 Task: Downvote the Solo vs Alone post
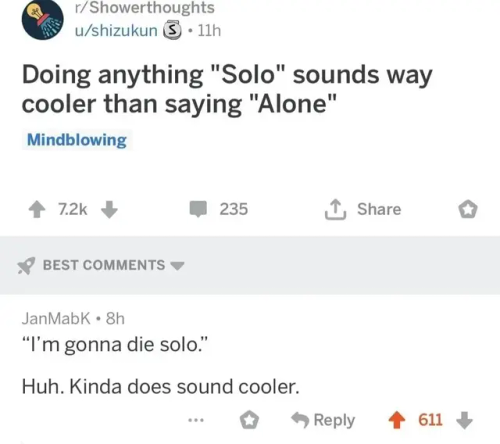pos(109,210)
